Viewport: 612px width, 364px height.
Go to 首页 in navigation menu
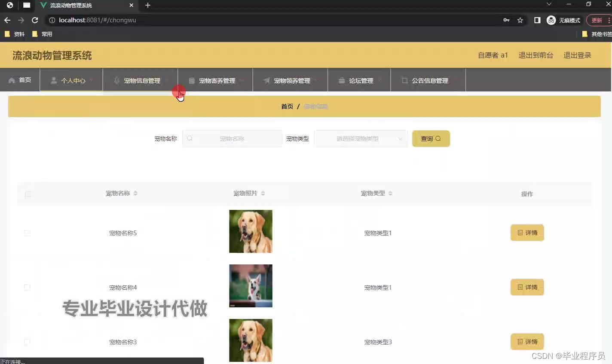click(20, 80)
